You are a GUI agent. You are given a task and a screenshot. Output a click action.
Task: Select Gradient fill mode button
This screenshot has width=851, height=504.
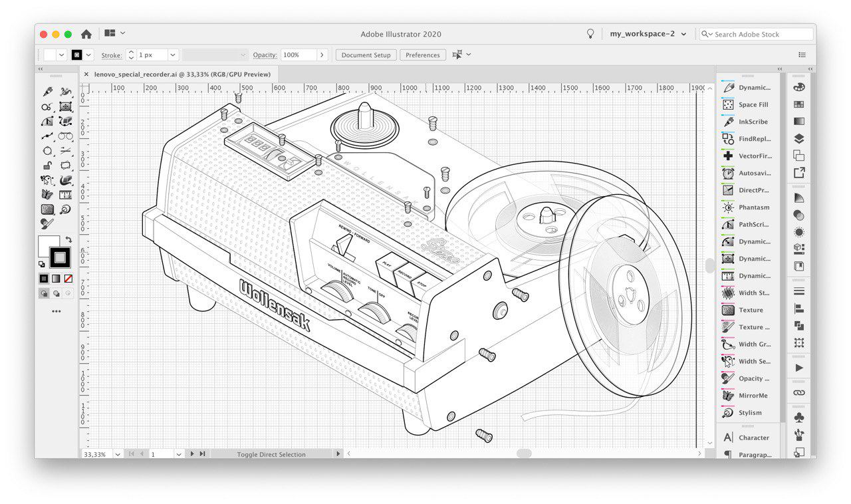tap(56, 279)
